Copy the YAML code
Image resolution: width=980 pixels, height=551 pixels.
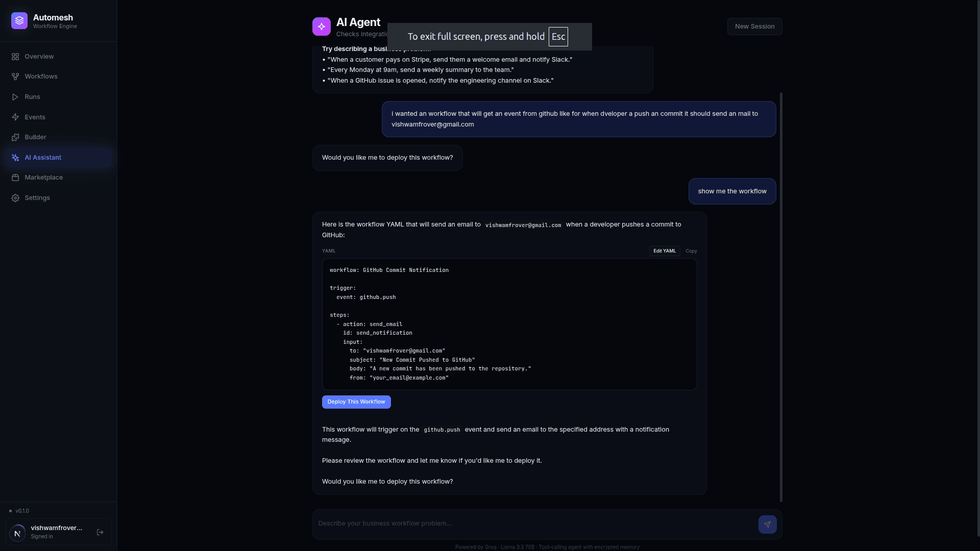[x=691, y=251]
